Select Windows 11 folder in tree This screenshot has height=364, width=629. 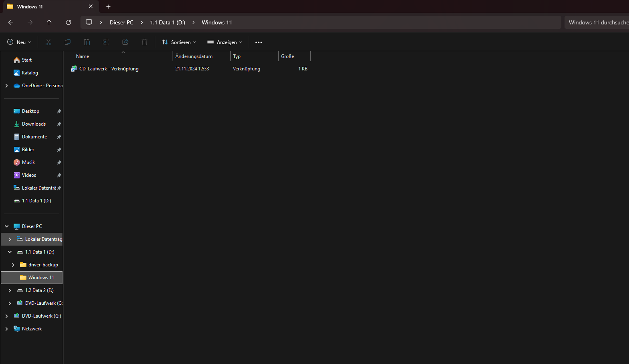point(32,278)
